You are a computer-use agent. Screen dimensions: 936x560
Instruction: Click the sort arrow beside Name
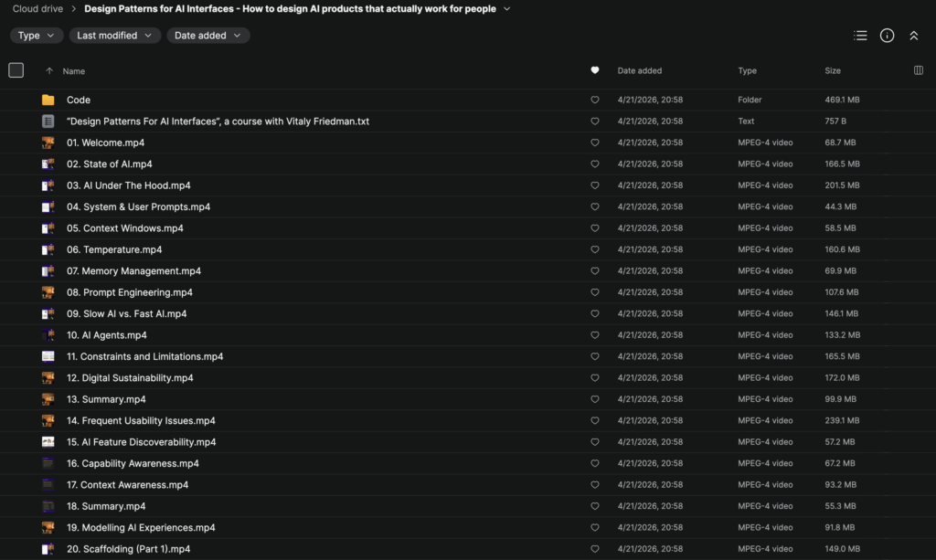click(49, 71)
